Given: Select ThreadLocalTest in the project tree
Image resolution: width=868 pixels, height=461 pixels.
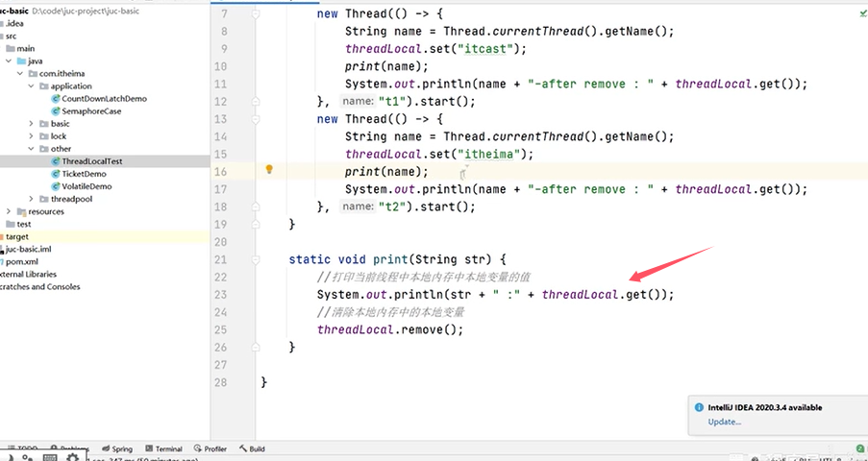Looking at the screenshot, I should tap(92, 161).
